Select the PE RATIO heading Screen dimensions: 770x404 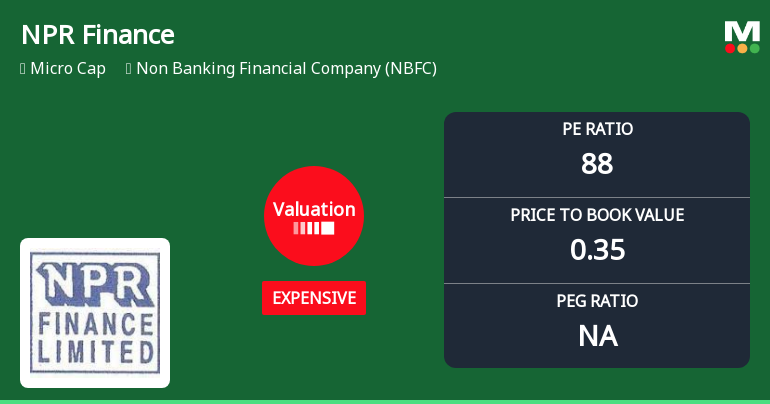[597, 129]
